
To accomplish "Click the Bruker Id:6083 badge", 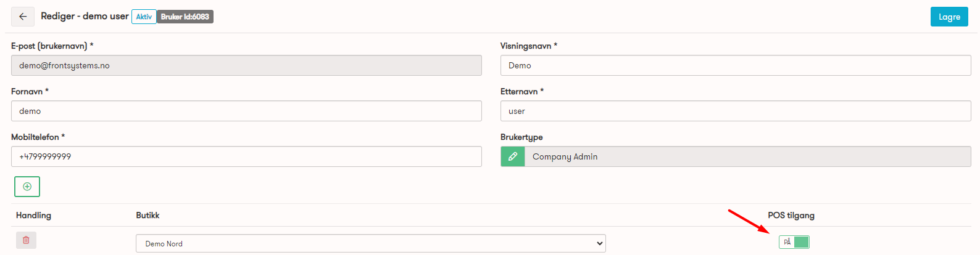I will click(185, 17).
